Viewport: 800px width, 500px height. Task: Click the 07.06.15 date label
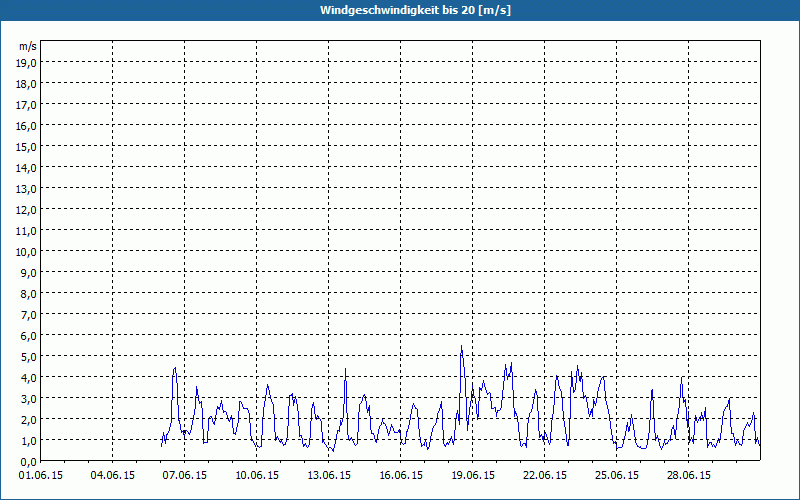coord(185,476)
